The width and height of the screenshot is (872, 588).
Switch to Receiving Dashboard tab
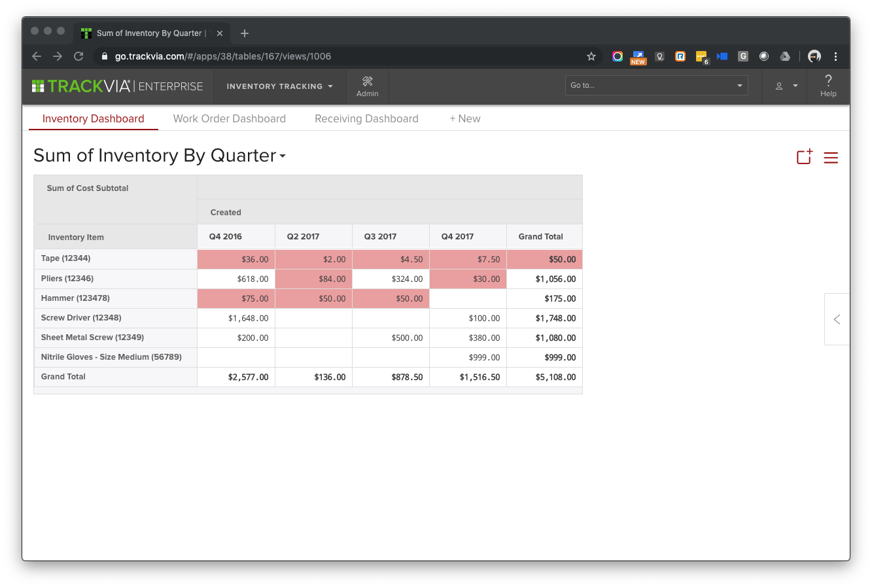(366, 118)
